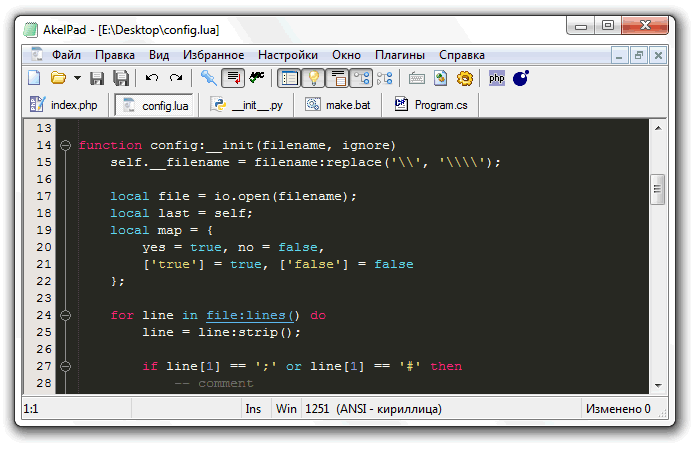Click the orange gear plugin icon
This screenshot has height=452, width=699.
point(464,78)
